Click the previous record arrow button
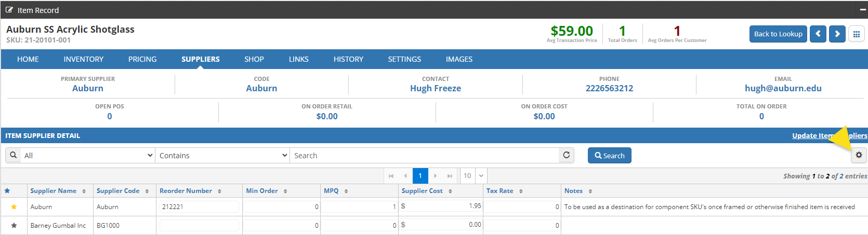868x235 pixels. pos(818,34)
